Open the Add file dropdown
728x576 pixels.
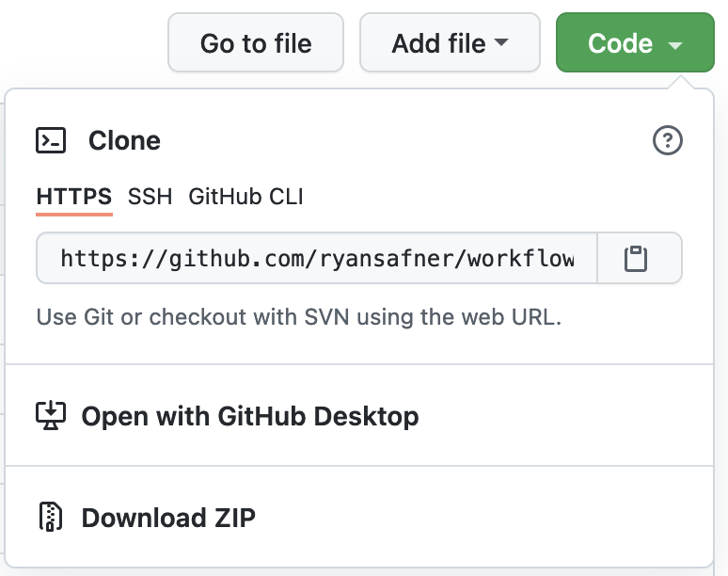coord(450,42)
